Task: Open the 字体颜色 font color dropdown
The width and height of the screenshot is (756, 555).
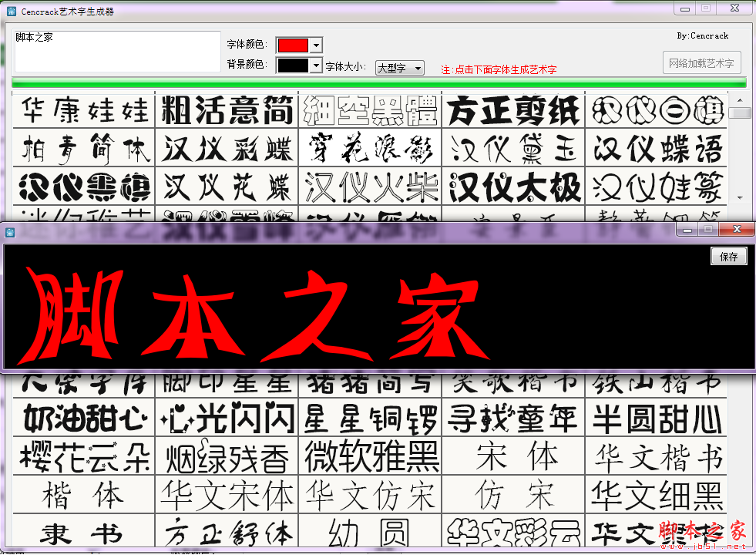Action: [x=315, y=45]
